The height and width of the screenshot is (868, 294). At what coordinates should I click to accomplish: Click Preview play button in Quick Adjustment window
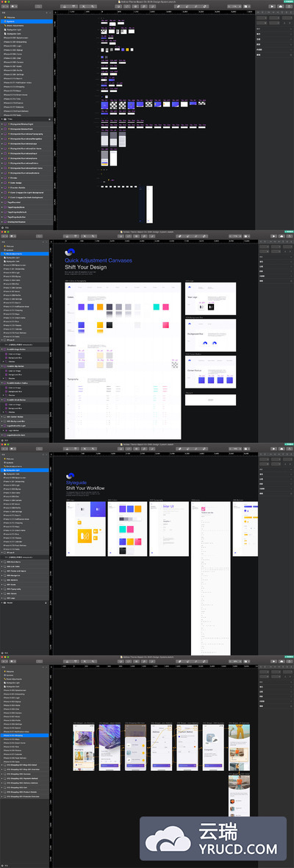tap(272, 236)
